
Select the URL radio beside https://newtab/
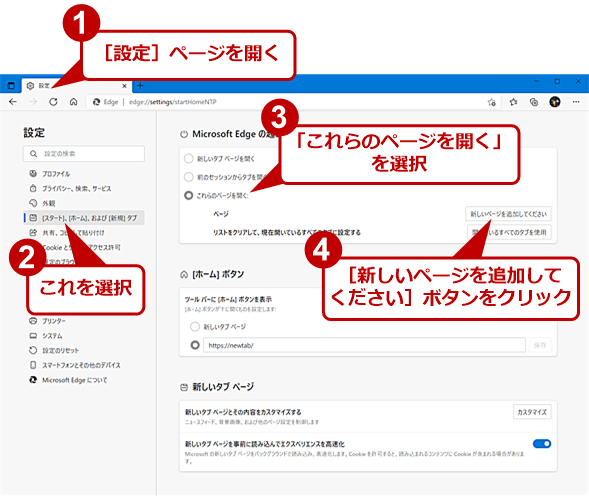point(195,345)
